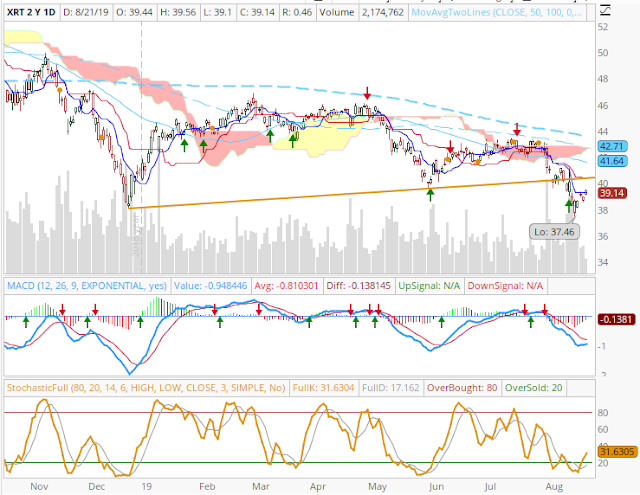Click the Mar label on time axis
This screenshot has height=495, width=640.
pyautogui.click(x=261, y=486)
